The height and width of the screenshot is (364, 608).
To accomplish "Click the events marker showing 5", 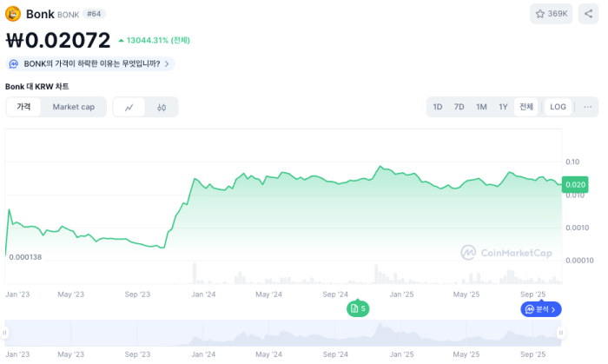I will 358,308.
